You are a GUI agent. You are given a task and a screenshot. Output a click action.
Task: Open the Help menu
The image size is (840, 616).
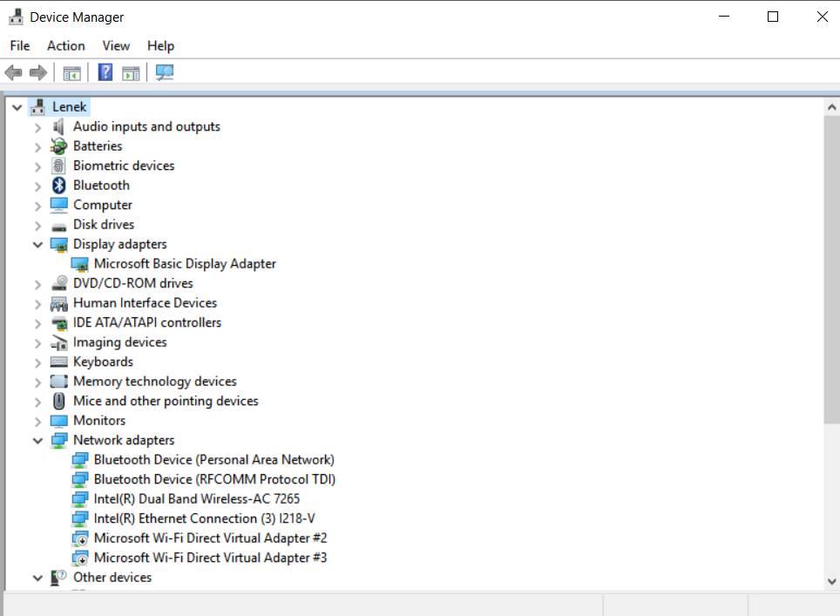tap(160, 46)
